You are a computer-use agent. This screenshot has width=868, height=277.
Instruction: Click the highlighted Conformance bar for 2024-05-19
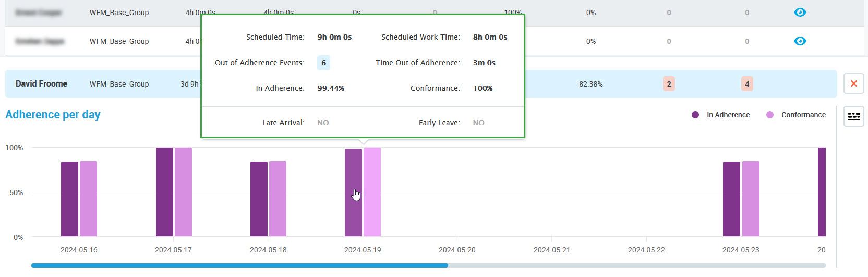(372, 192)
